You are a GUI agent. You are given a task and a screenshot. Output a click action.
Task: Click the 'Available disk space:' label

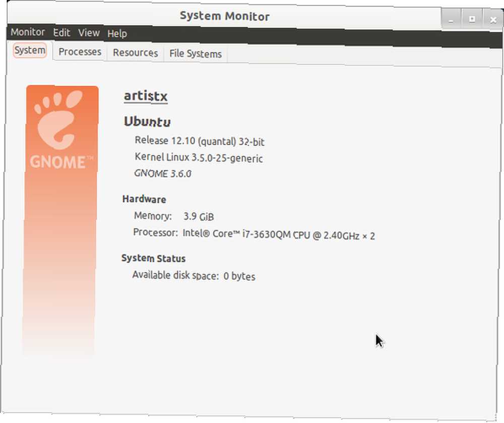(x=175, y=275)
